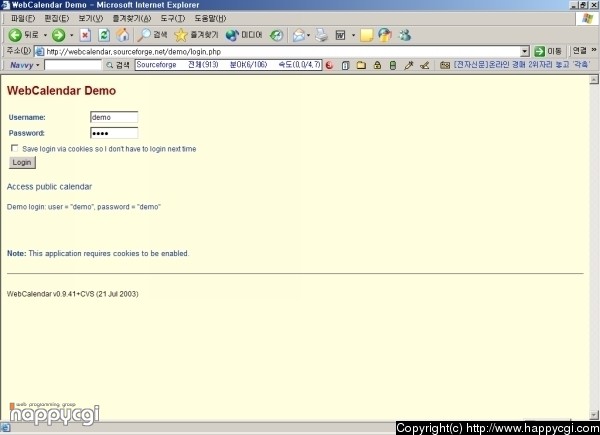Click the Navvy padlock icon
The height and width of the screenshot is (435, 600).
377,65
